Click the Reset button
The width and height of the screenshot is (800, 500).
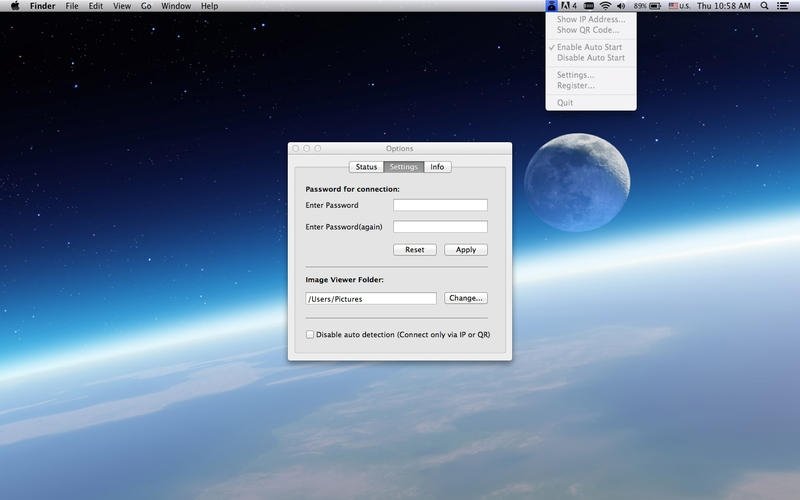pos(415,249)
